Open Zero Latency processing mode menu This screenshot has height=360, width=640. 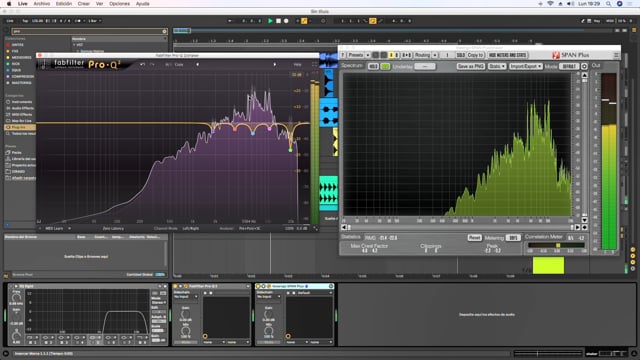click(x=113, y=229)
